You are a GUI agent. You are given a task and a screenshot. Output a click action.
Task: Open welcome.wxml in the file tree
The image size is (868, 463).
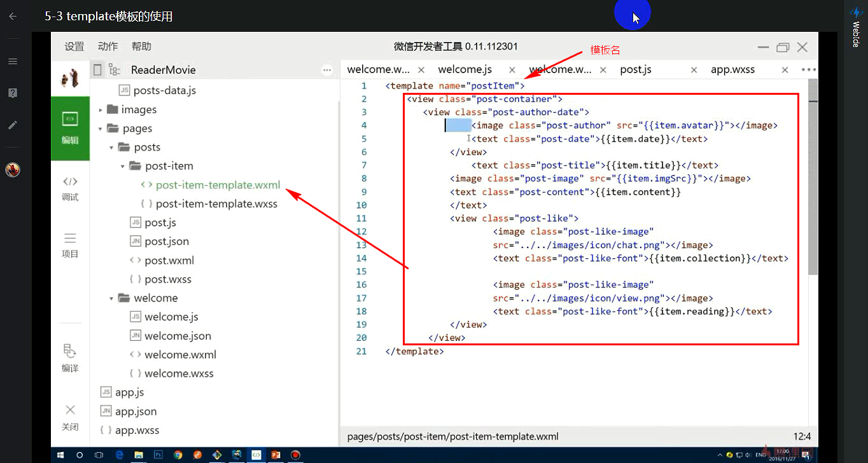(x=173, y=355)
